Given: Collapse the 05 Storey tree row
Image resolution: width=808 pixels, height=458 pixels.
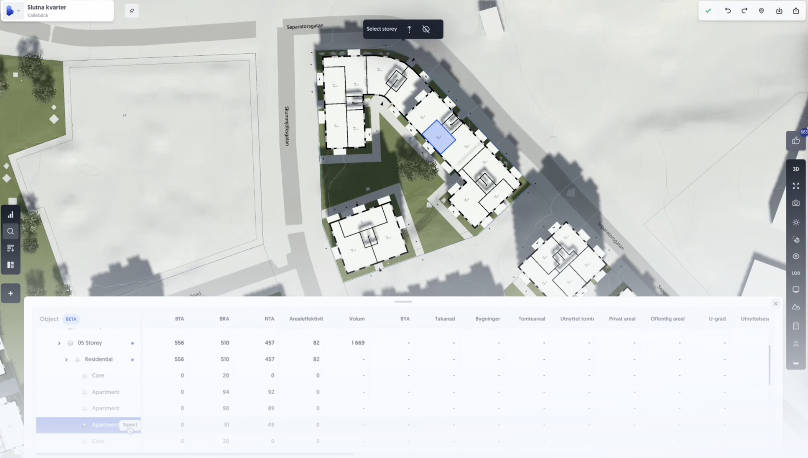Looking at the screenshot, I should (x=59, y=343).
